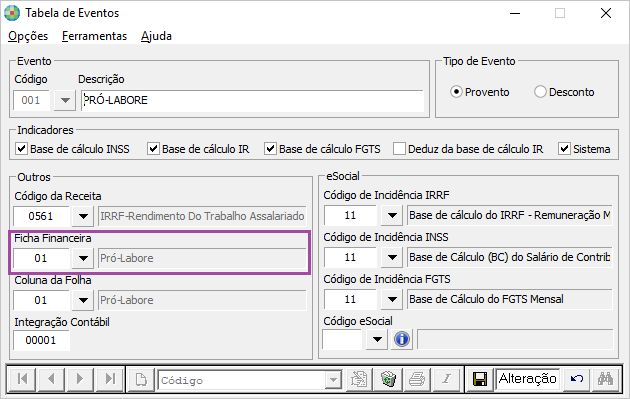This screenshot has width=630, height=399.
Task: Open the Ferramentas menu
Action: pos(94,36)
